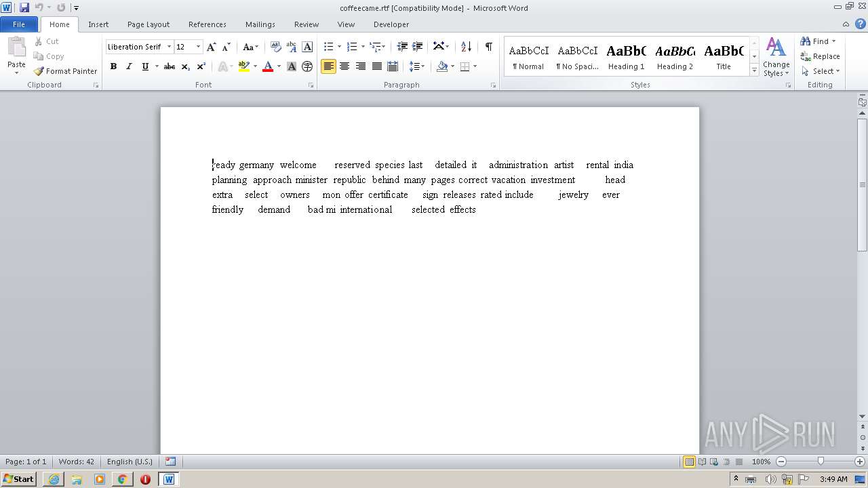Image resolution: width=868 pixels, height=488 pixels.
Task: Click Save icon in Quick Access Toolbar
Action: coord(24,7)
